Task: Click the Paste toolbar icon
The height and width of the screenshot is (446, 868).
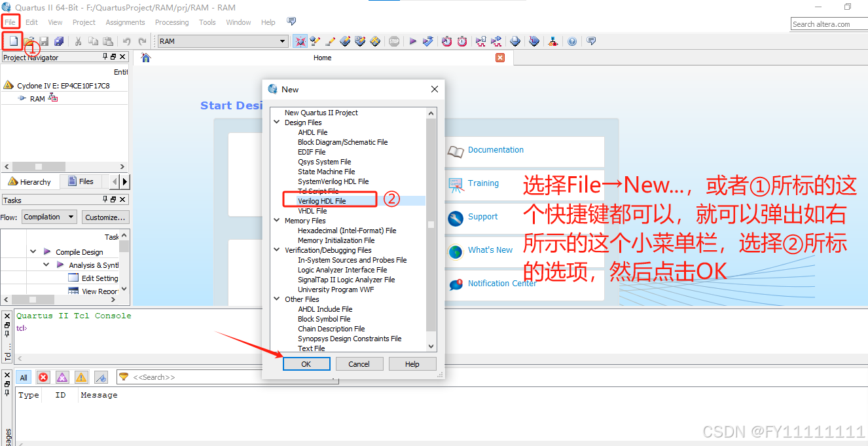Action: click(x=107, y=41)
